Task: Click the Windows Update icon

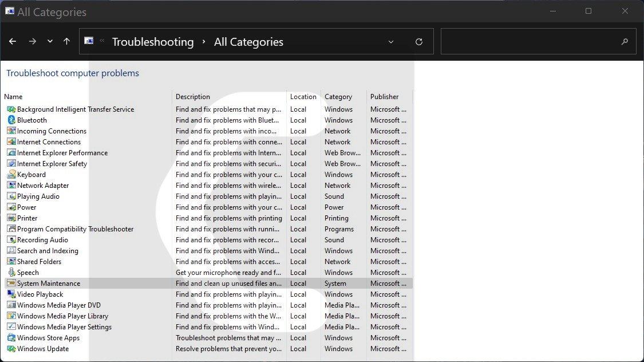Action: [x=11, y=349]
